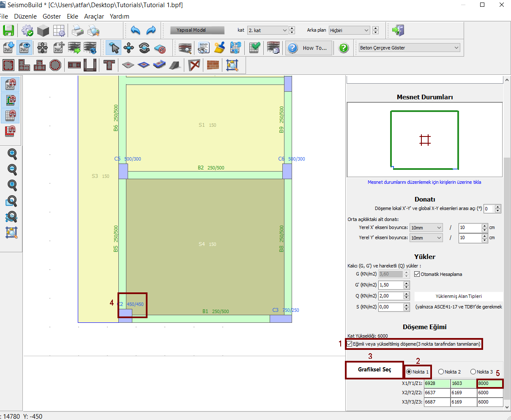Viewport: 511px width, 420px height.
Task: Select the circular column section tool
Action: [55, 65]
